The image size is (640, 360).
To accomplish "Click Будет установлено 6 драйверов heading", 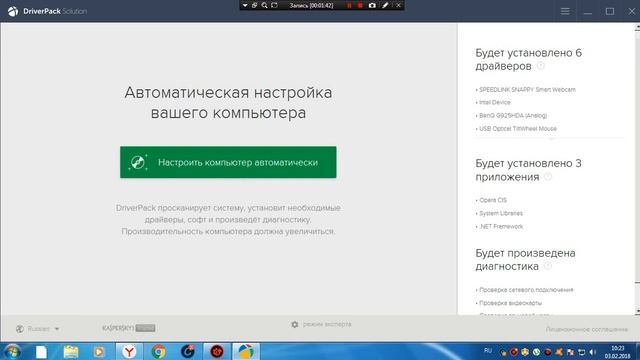I will (529, 59).
